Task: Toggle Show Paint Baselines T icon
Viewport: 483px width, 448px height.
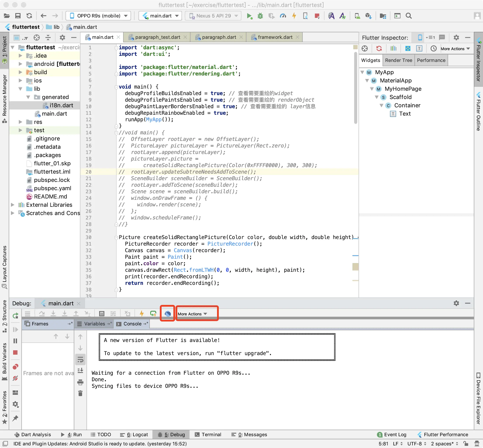Action: coord(419,48)
